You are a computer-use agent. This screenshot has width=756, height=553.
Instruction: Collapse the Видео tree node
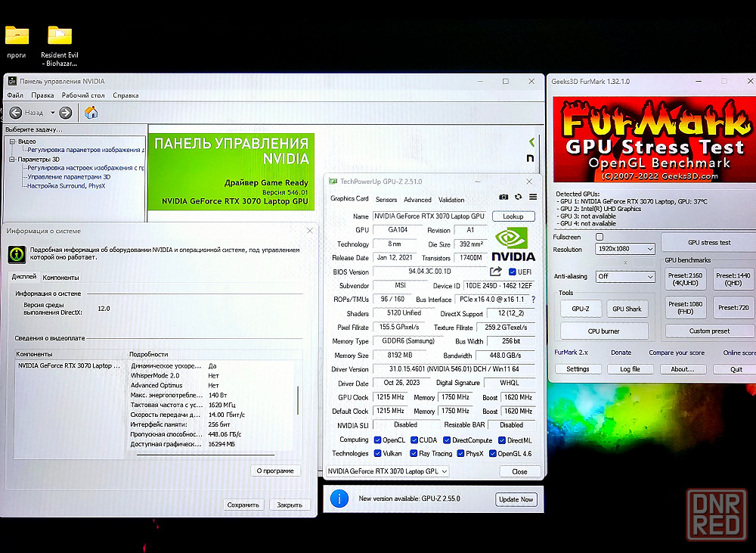coord(13,141)
